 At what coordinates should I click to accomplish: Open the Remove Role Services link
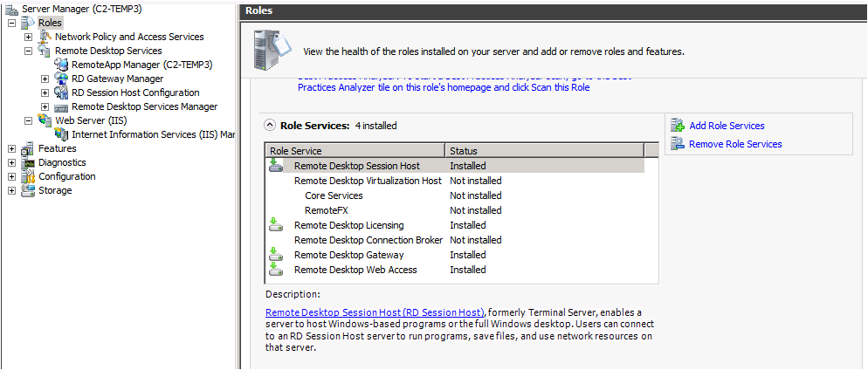point(735,144)
